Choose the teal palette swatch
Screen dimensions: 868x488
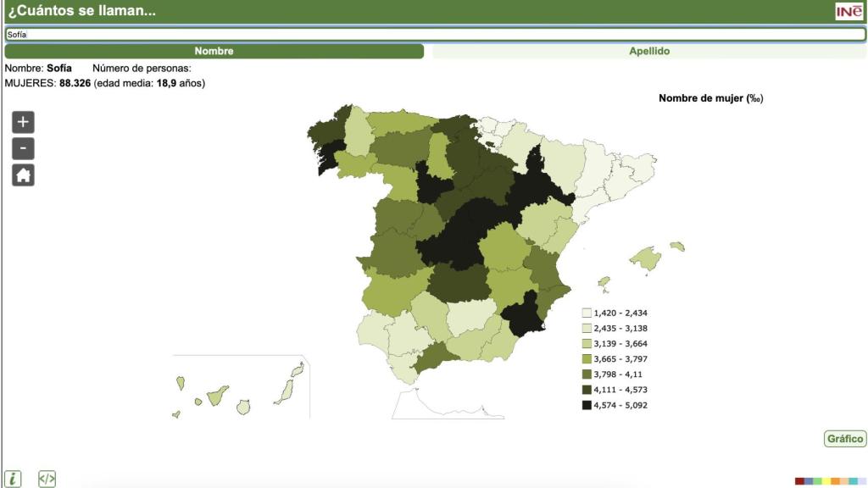[x=854, y=481]
